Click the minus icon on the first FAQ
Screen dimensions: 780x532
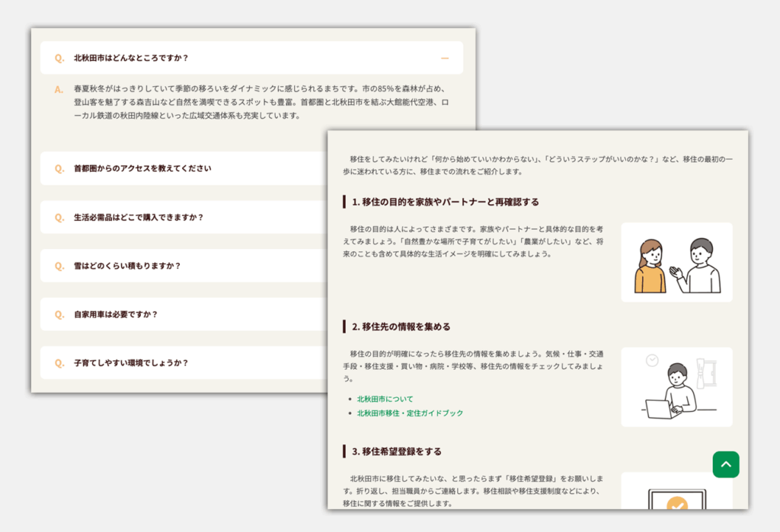point(443,57)
